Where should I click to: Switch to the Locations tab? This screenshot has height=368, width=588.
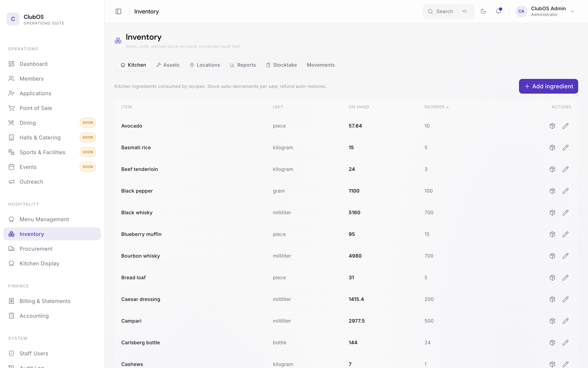pos(205,65)
